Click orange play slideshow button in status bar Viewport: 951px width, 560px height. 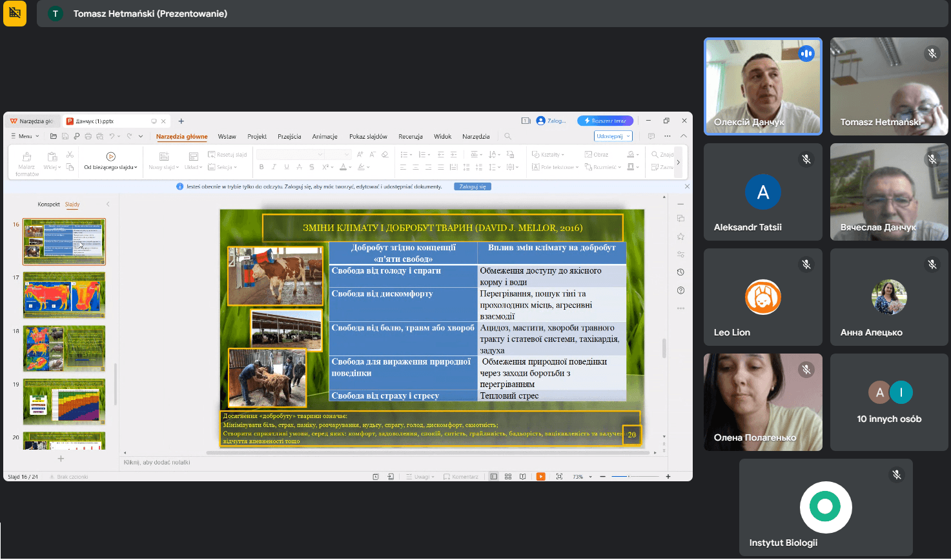click(541, 477)
